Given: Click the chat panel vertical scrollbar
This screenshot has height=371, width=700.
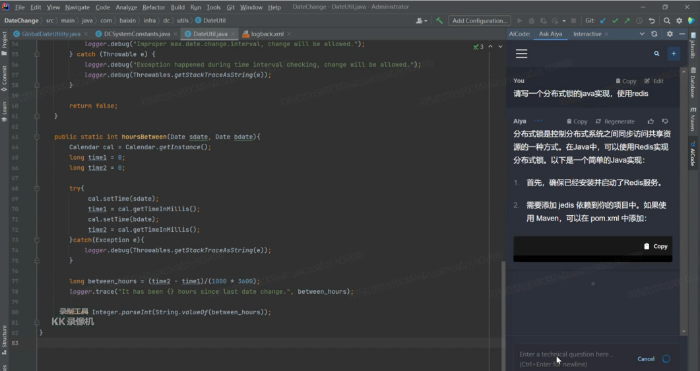Looking at the screenshot, I should (683, 201).
